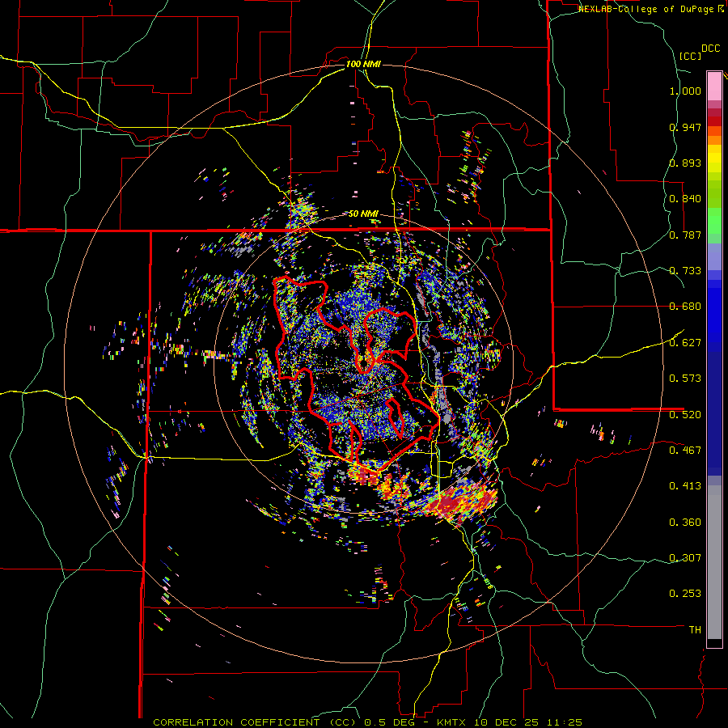Select the 0.307 scale value
The width and height of the screenshot is (728, 728).
point(685,558)
